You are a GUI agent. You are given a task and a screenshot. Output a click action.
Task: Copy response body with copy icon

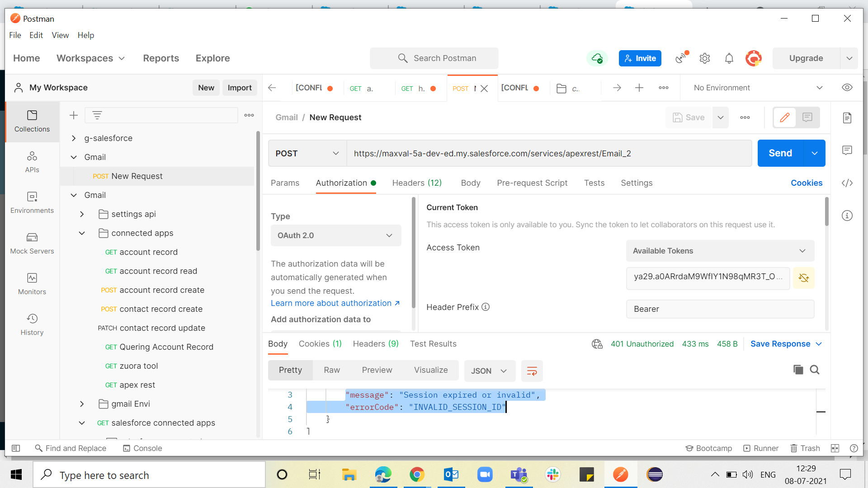(798, 370)
